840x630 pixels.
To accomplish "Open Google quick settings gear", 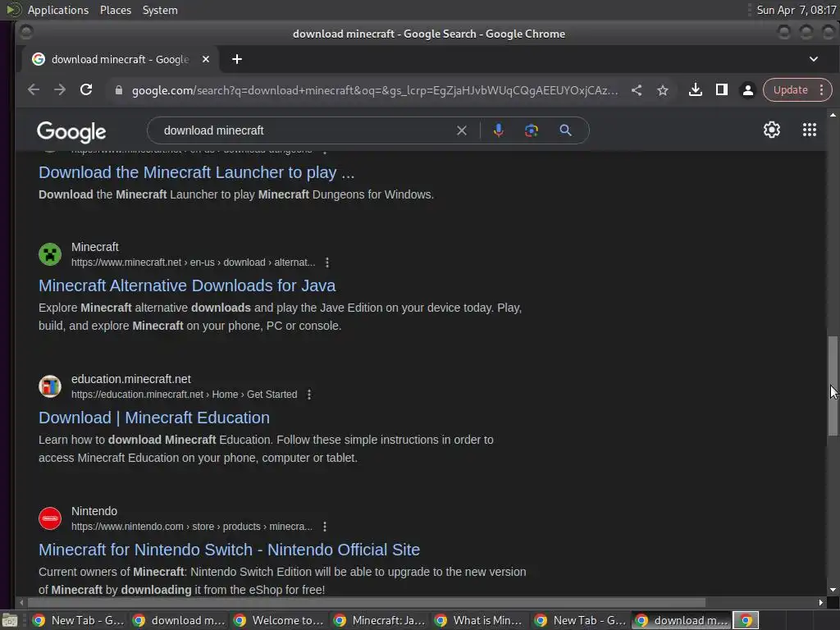I will (x=771, y=130).
